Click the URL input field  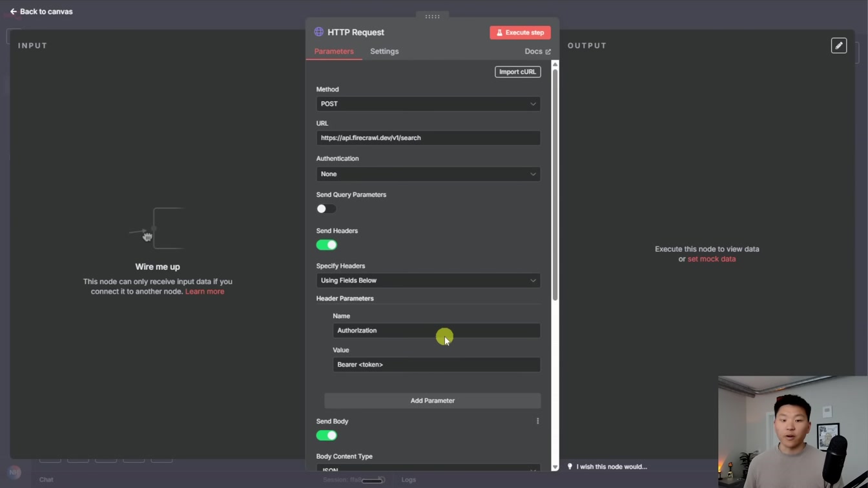pos(428,138)
